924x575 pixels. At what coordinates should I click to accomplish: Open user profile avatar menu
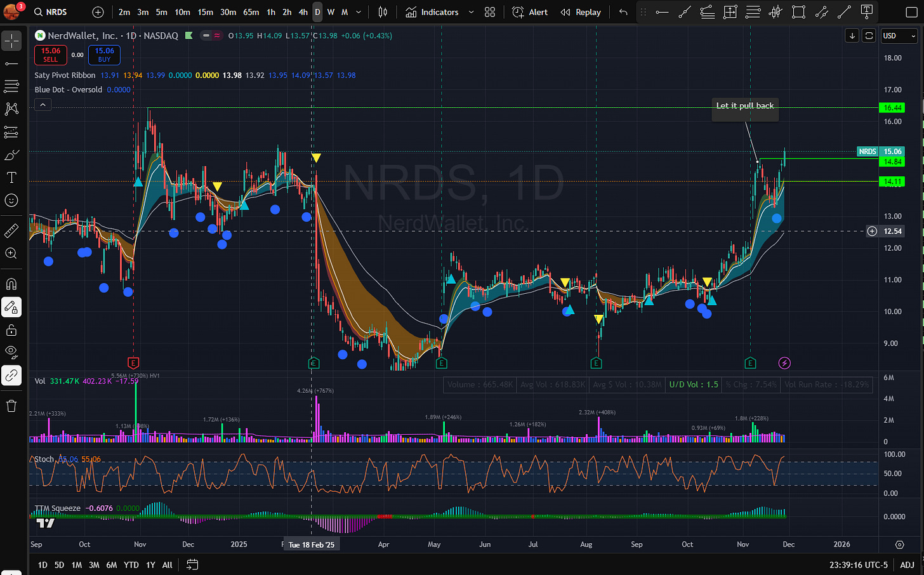[x=12, y=11]
